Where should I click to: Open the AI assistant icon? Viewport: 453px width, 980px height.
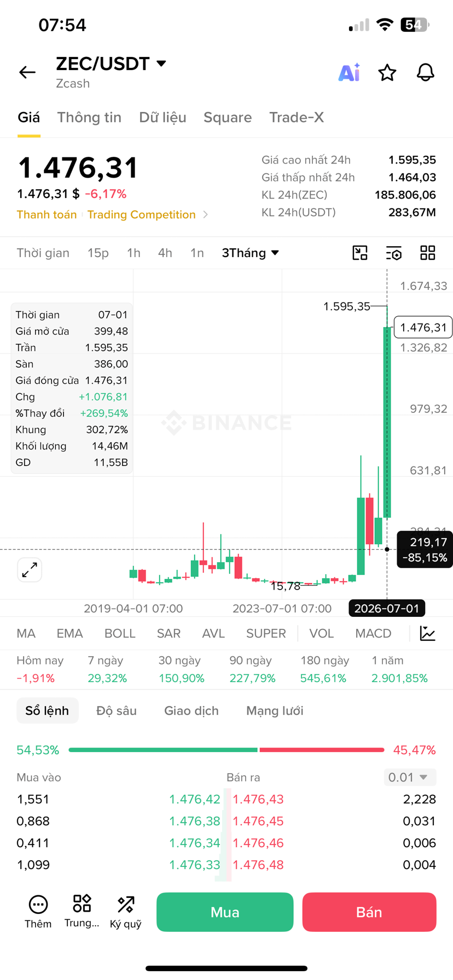(x=349, y=72)
